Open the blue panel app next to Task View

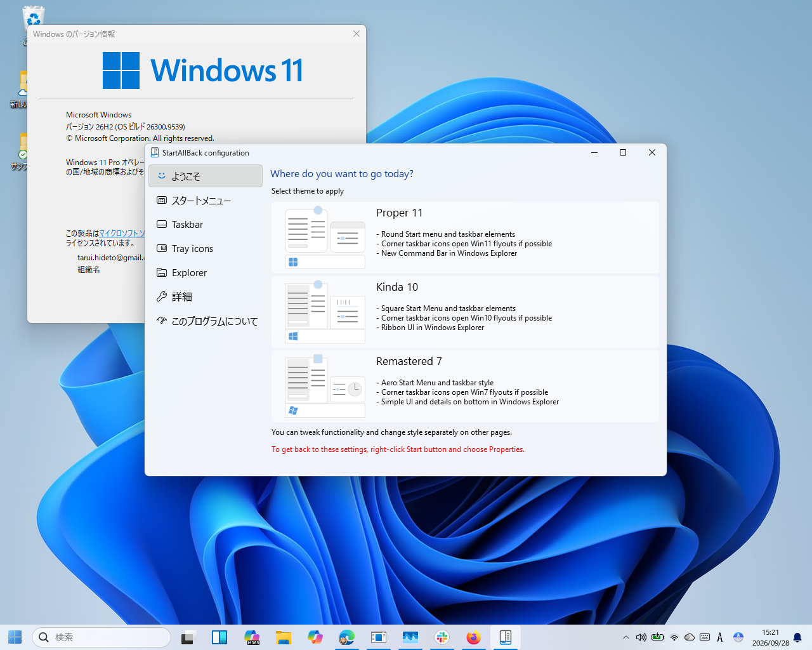click(219, 637)
